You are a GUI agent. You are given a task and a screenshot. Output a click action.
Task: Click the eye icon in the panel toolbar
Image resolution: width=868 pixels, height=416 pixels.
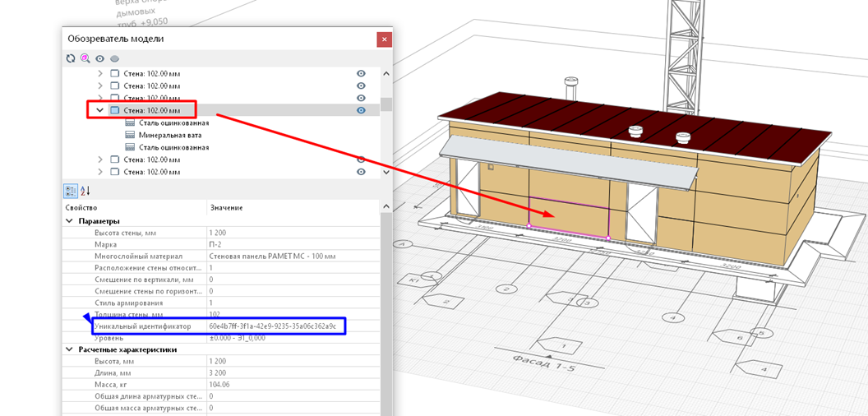(99, 58)
